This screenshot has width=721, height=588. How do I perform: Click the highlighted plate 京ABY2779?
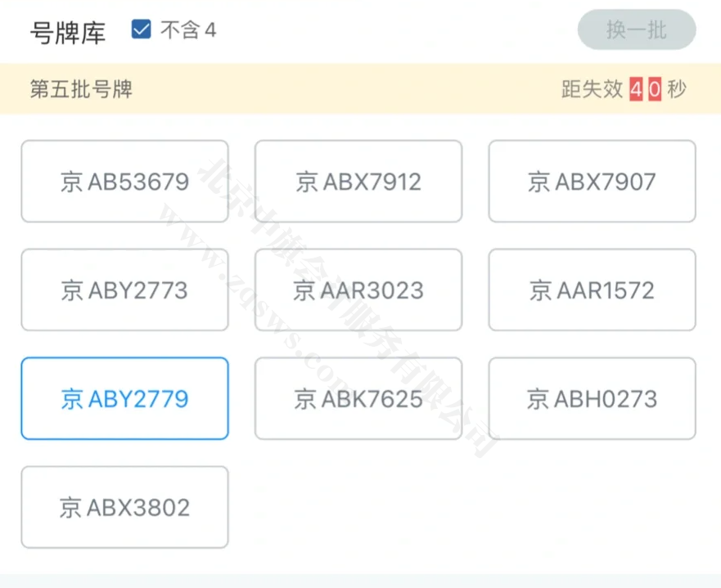tap(124, 398)
